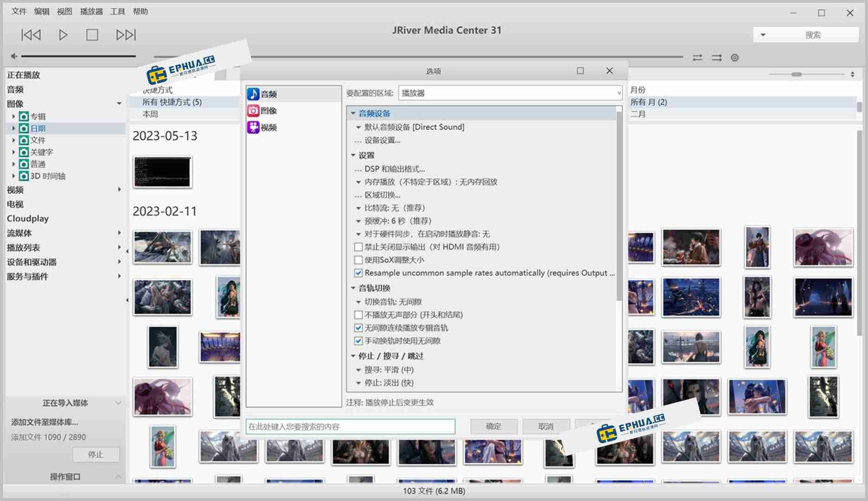868x501 pixels.
Task: Close the 选项 dialog
Action: [x=610, y=71]
